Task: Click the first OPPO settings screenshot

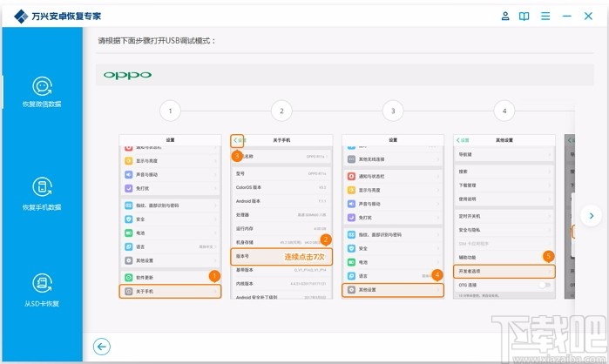Action: tap(170, 217)
